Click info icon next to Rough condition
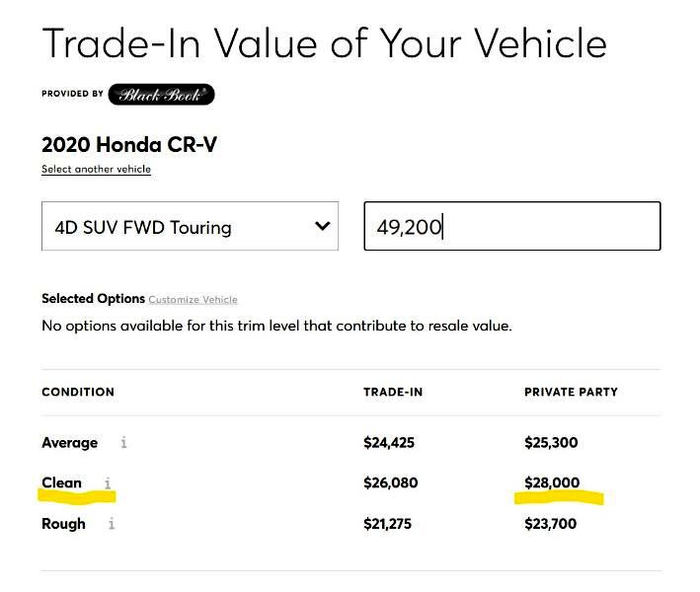The image size is (700, 592). click(x=112, y=524)
